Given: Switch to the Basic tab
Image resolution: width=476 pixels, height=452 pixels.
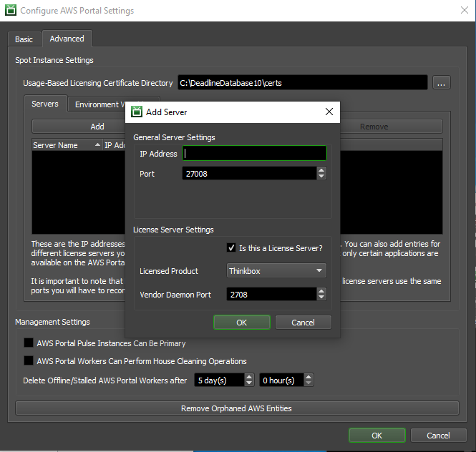Looking at the screenshot, I should (24, 39).
